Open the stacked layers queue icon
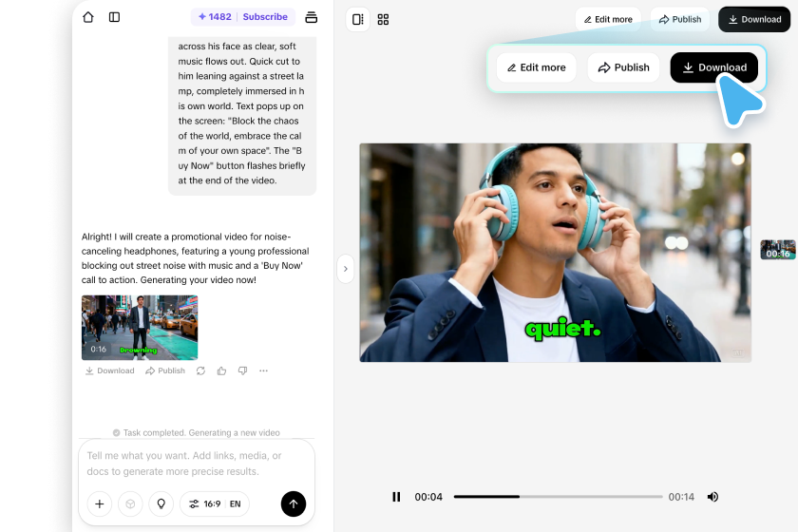Viewport: 798px width, 532px height. [x=311, y=17]
